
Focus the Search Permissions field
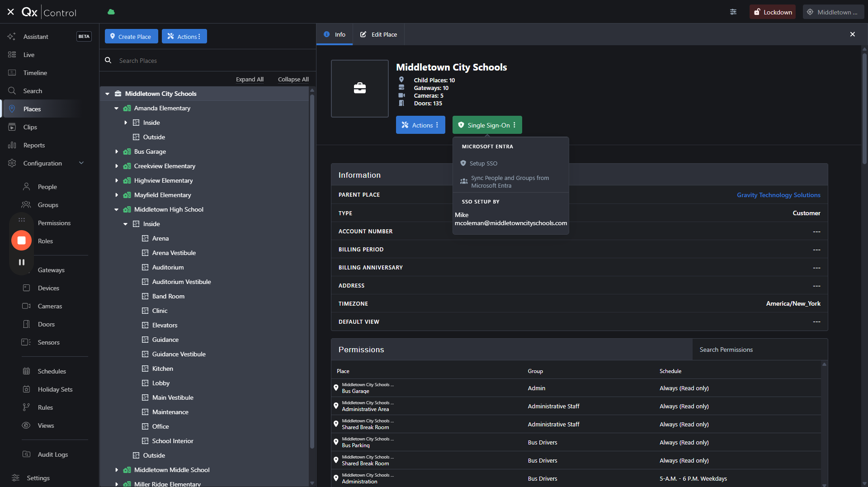[x=759, y=350]
